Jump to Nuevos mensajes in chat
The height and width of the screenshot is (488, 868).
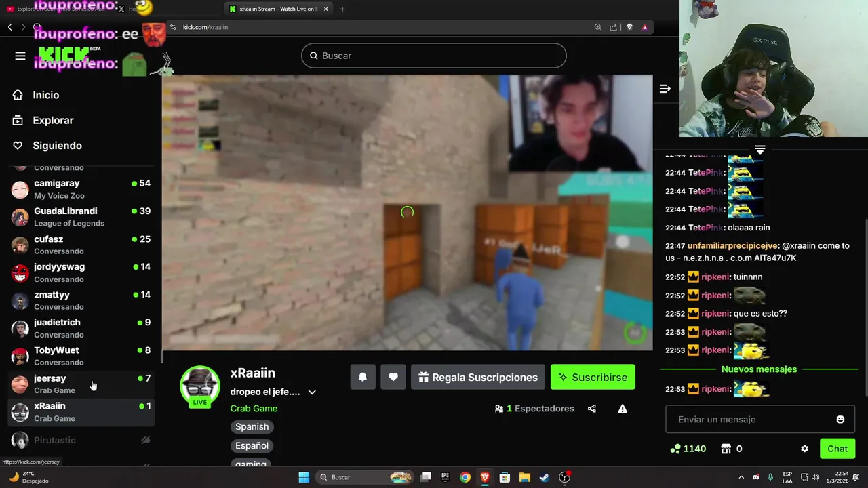pos(759,369)
